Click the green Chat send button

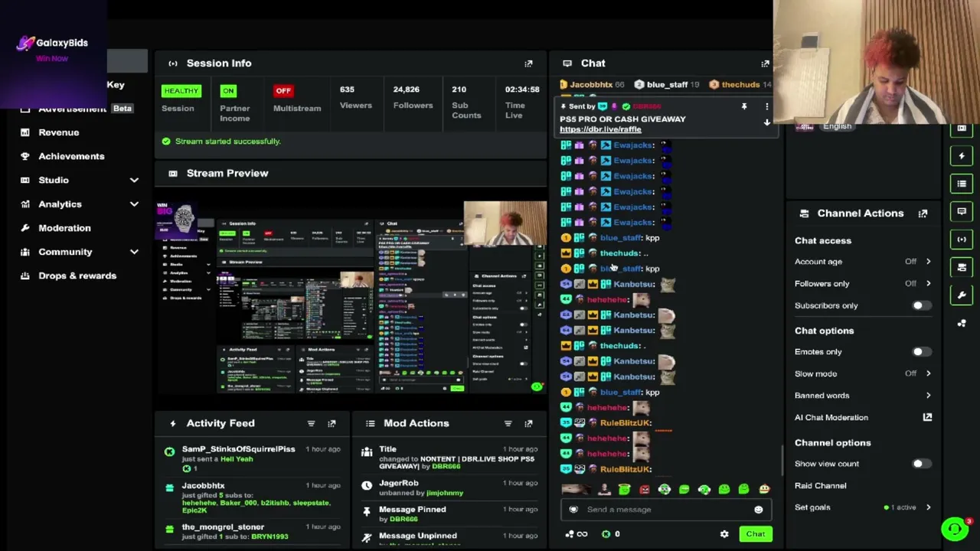(x=755, y=534)
